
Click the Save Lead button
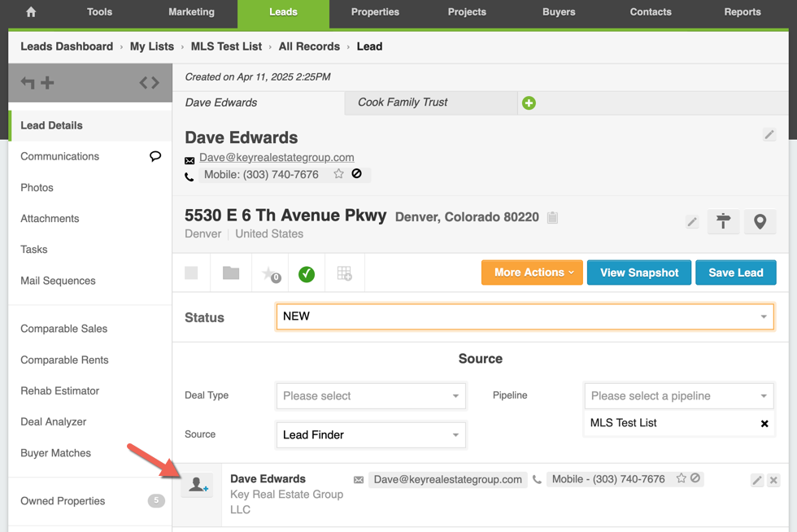point(735,273)
